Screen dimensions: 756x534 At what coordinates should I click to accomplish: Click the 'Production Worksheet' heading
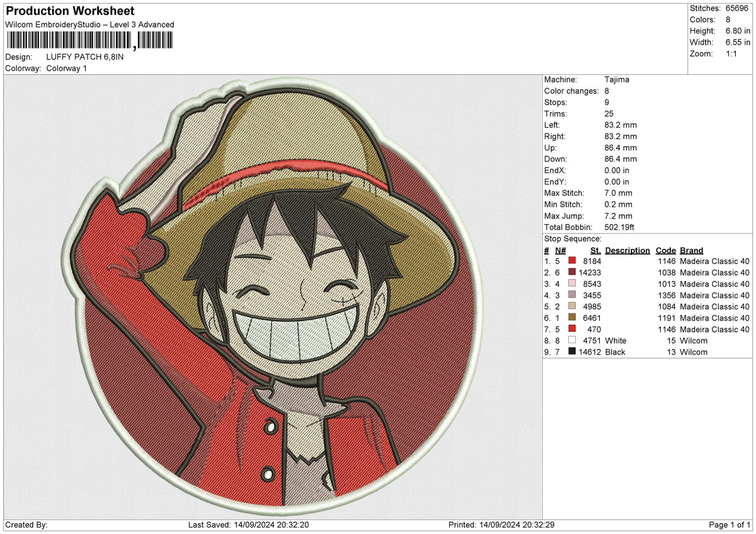point(70,11)
